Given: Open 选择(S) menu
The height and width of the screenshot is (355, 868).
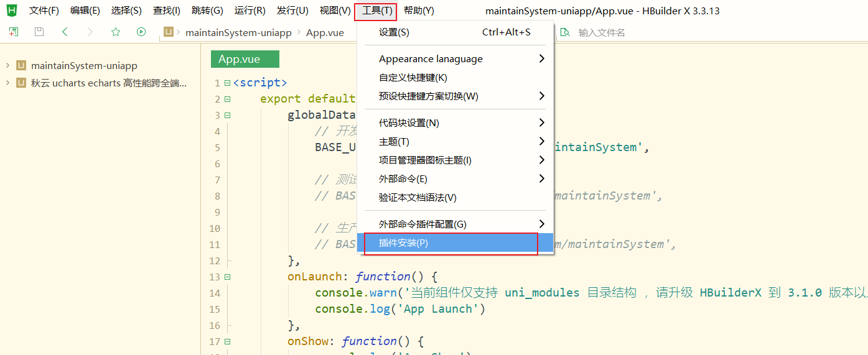Looking at the screenshot, I should pos(126,11).
